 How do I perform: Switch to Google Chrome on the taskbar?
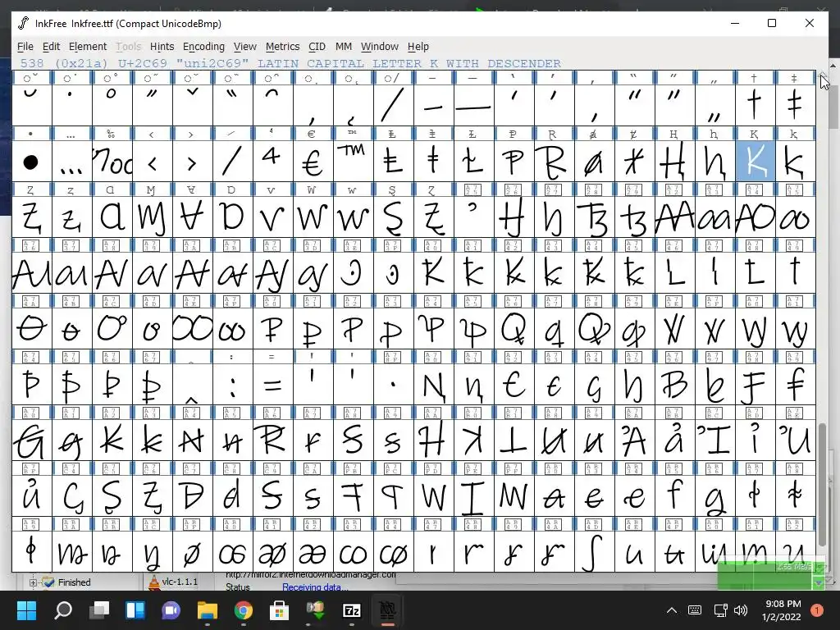243,610
